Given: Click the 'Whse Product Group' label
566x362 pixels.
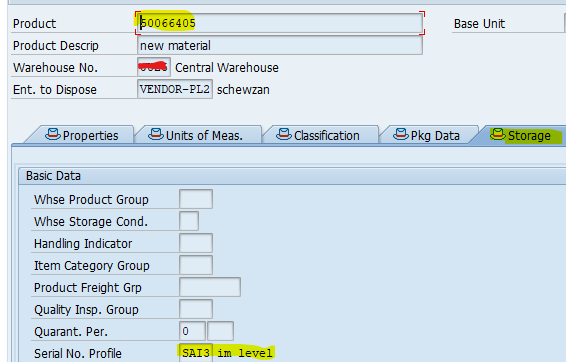Looking at the screenshot, I should (x=91, y=200).
